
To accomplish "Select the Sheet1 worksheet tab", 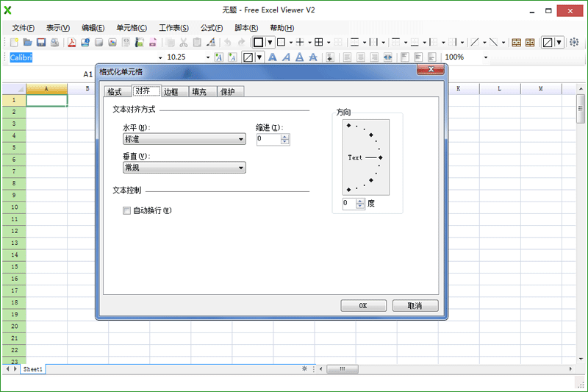I will click(33, 369).
